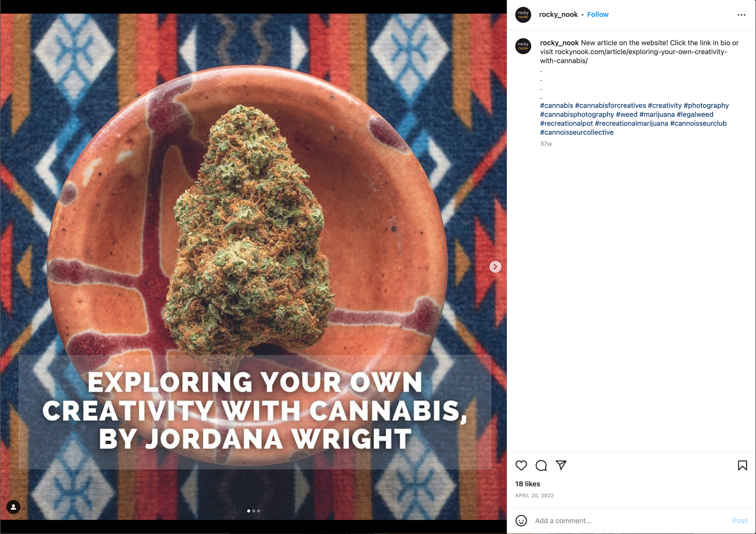Save post with bookmark icon

tap(742, 465)
